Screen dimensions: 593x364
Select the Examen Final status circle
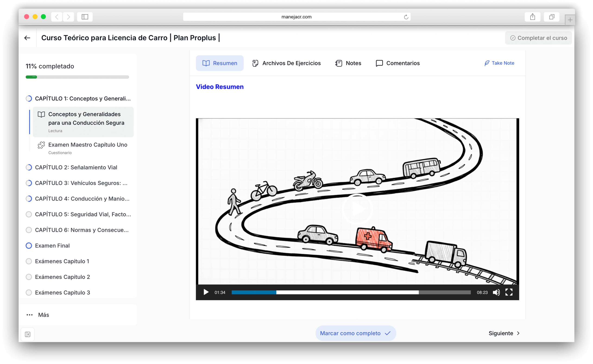coord(29,246)
